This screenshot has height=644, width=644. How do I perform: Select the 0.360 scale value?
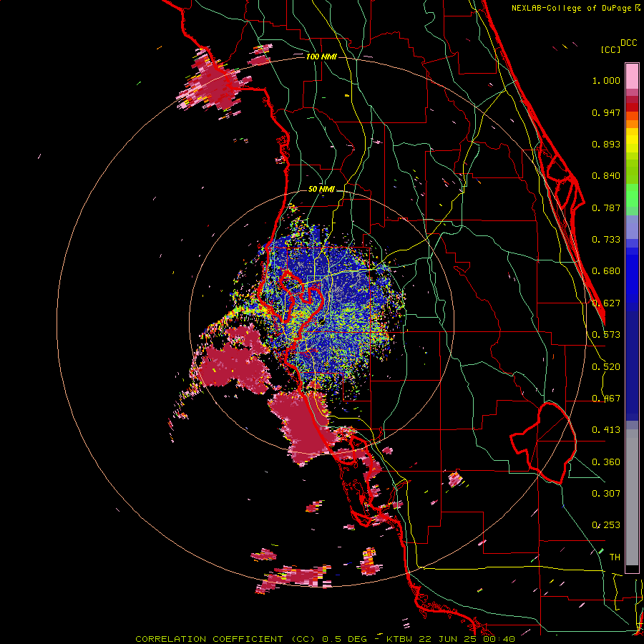606,462
